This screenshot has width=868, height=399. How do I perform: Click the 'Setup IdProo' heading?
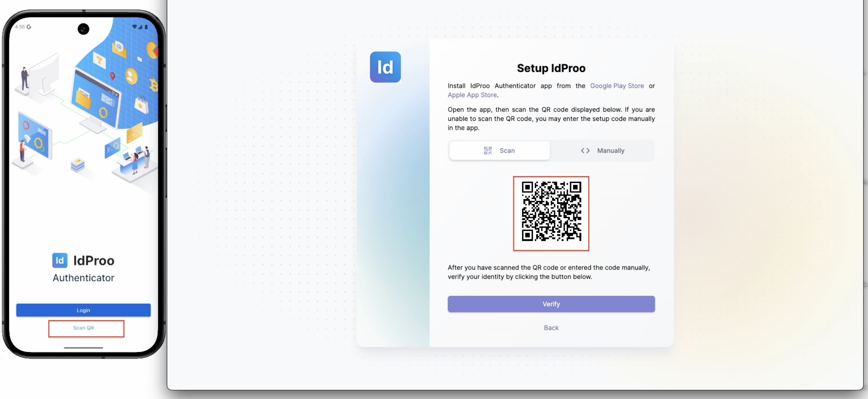551,68
